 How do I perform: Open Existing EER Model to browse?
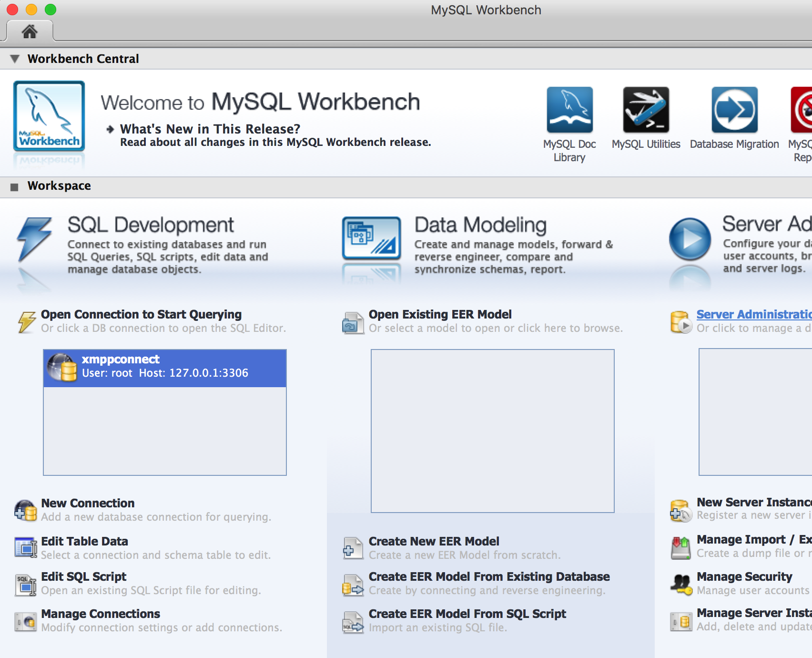[x=440, y=314]
